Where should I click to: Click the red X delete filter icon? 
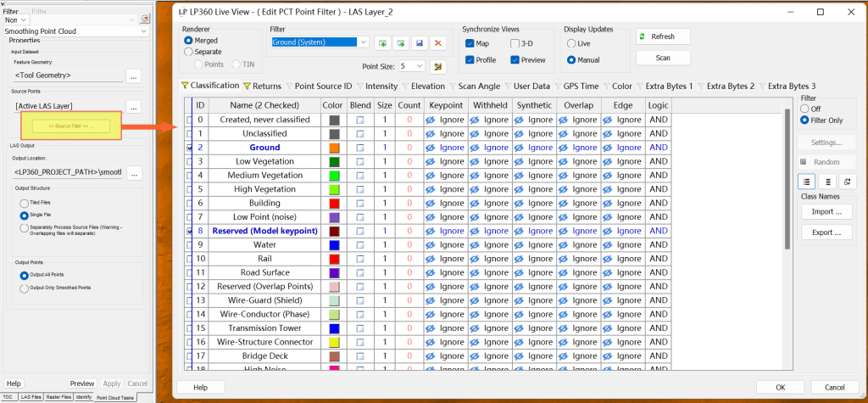[438, 42]
